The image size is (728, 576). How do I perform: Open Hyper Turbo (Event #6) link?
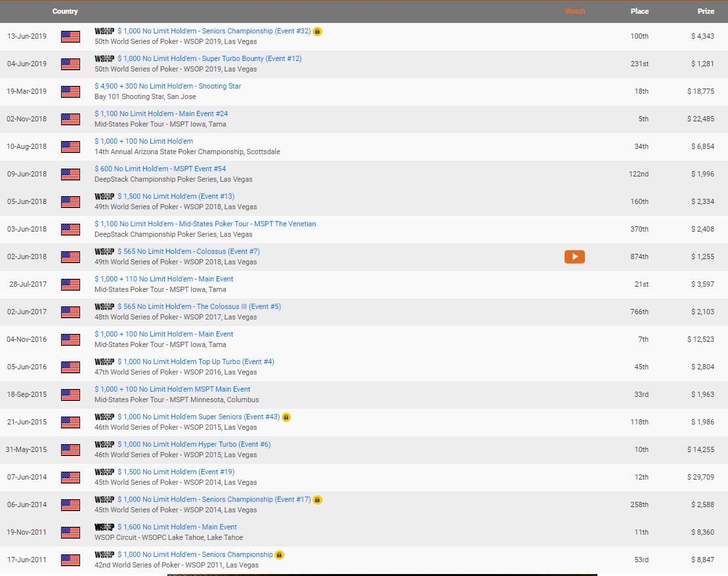pos(194,444)
